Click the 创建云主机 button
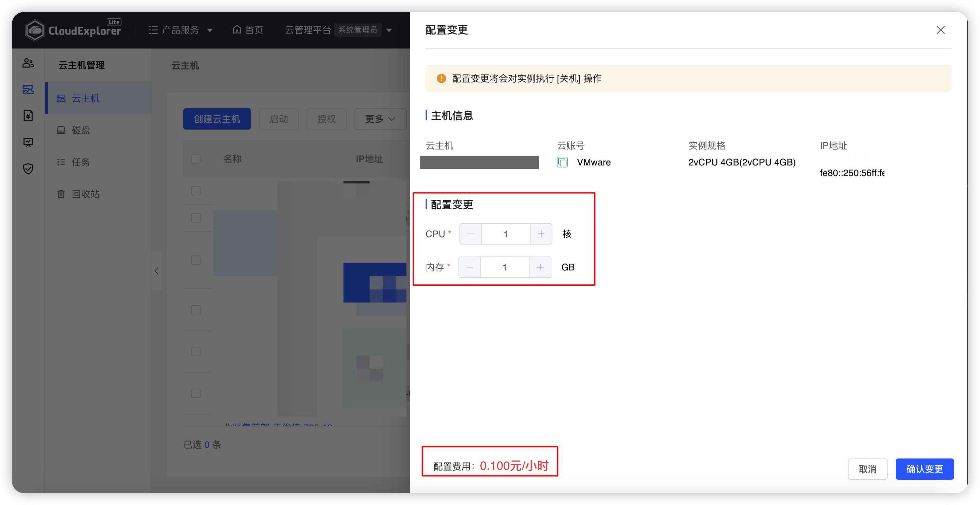Screen dimensions: 980x505 pos(217,119)
